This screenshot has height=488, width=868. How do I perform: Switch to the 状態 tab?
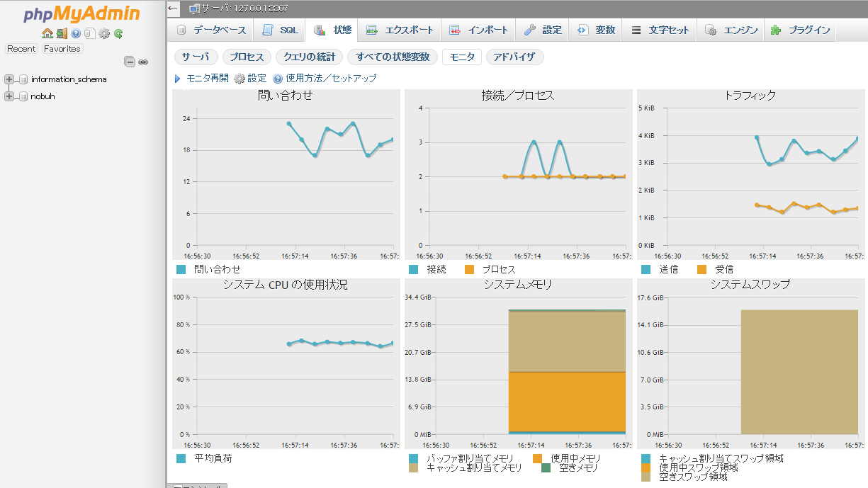point(332,30)
